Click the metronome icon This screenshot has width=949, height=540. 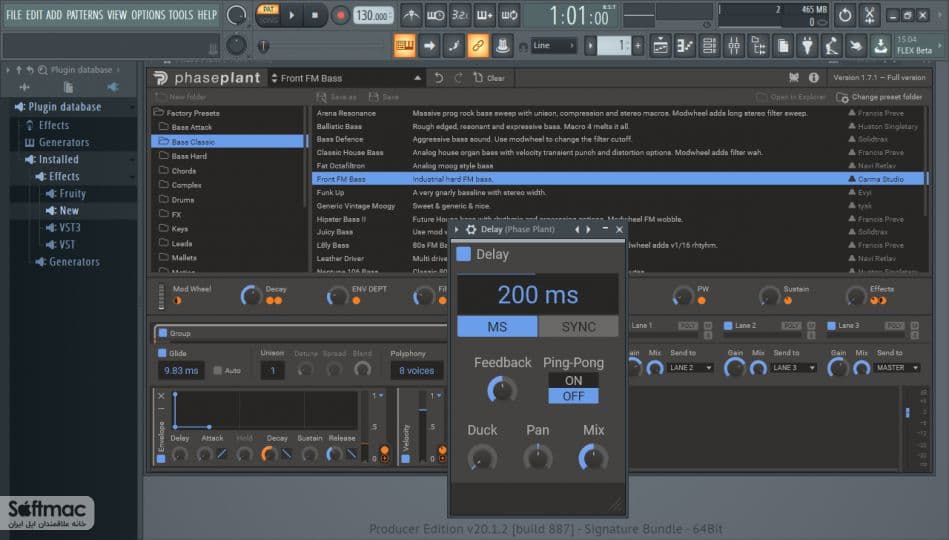coord(412,15)
